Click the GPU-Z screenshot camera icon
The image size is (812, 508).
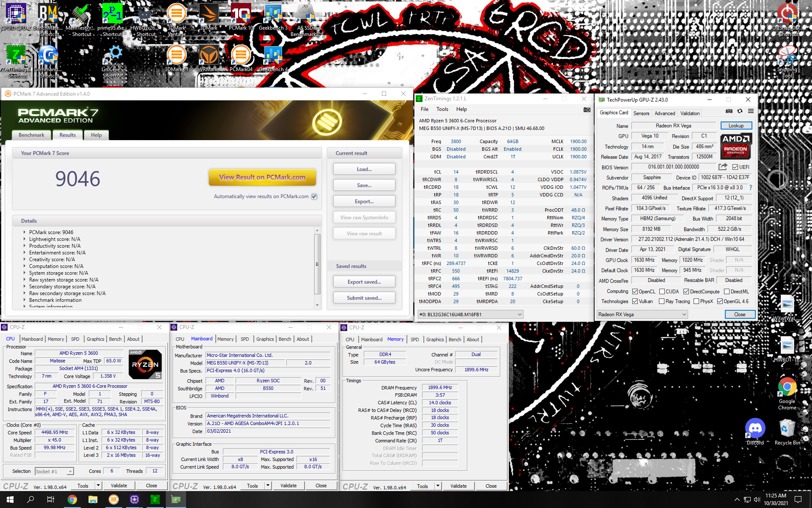click(729, 111)
